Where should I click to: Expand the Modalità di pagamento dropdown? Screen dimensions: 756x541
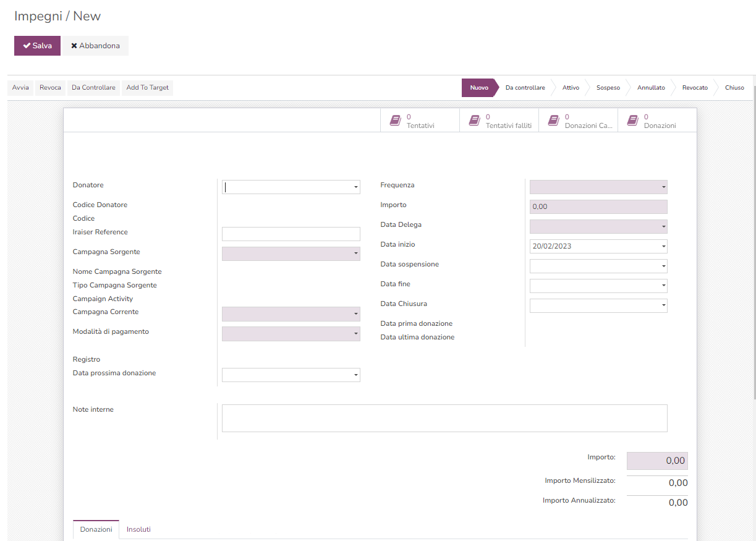tap(356, 334)
